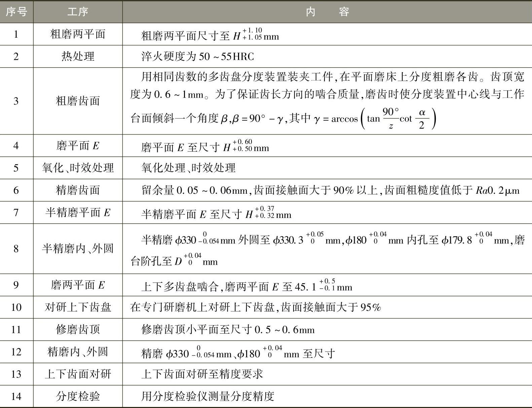Screen dimensions: 532x408
Task: Select the 精磨齿面 process cell
Action: pos(78,190)
